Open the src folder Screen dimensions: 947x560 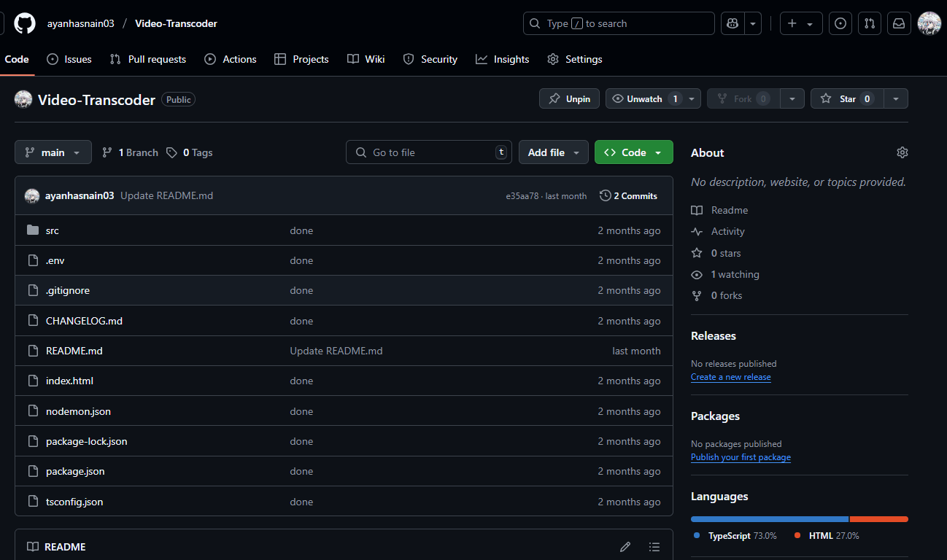tap(52, 230)
